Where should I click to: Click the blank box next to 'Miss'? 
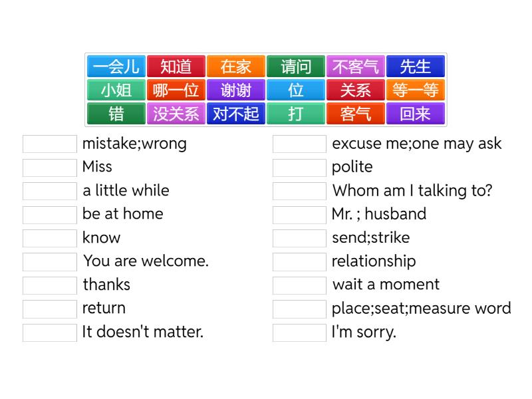pyautogui.click(x=50, y=167)
